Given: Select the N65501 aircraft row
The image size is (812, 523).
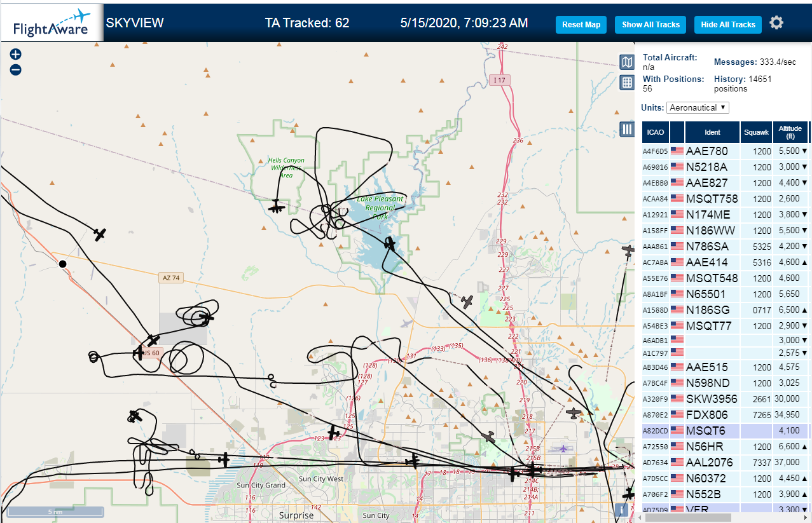Looking at the screenshot, I should pos(726,294).
